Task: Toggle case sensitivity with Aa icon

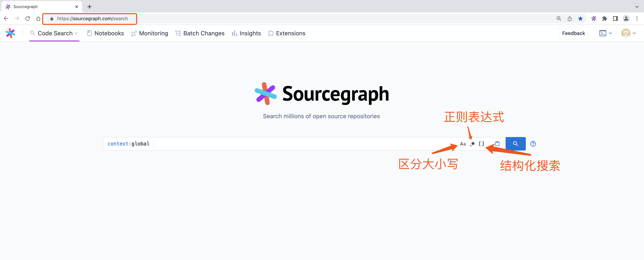Action: (x=463, y=144)
